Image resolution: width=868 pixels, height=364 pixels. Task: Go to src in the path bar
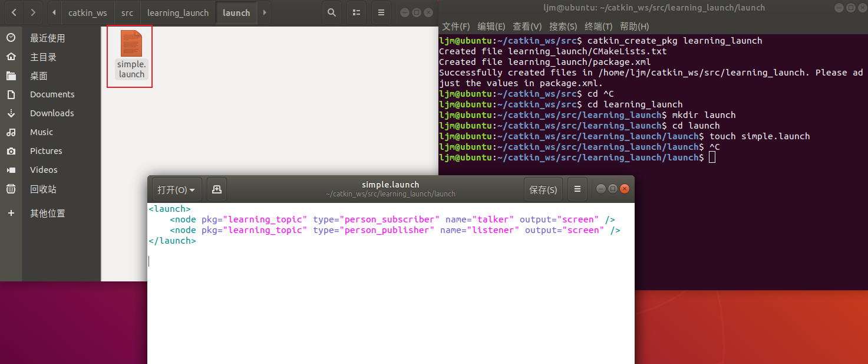pyautogui.click(x=127, y=12)
